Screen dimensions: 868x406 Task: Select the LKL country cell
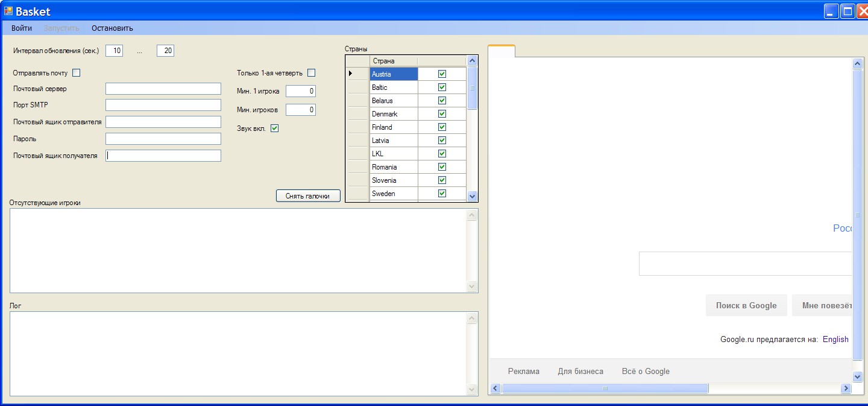pyautogui.click(x=394, y=154)
